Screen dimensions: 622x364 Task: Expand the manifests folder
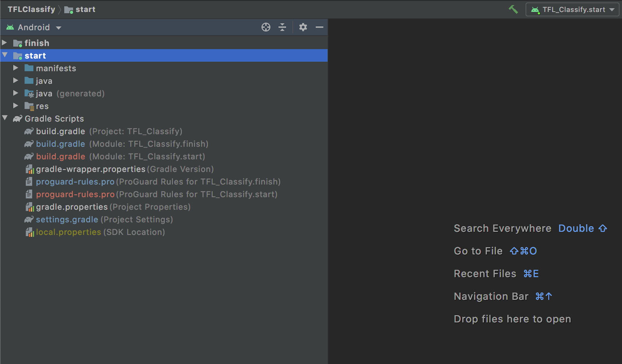[16, 68]
